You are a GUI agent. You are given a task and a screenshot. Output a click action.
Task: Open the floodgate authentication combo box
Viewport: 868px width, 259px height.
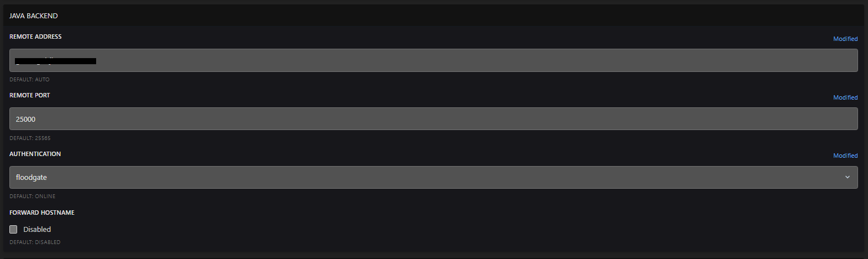click(x=433, y=177)
